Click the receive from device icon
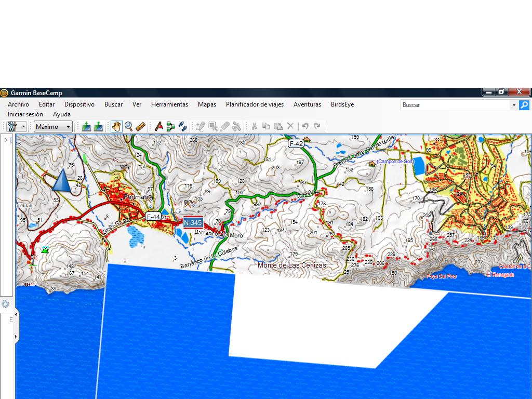The image size is (532, 399). (x=98, y=127)
